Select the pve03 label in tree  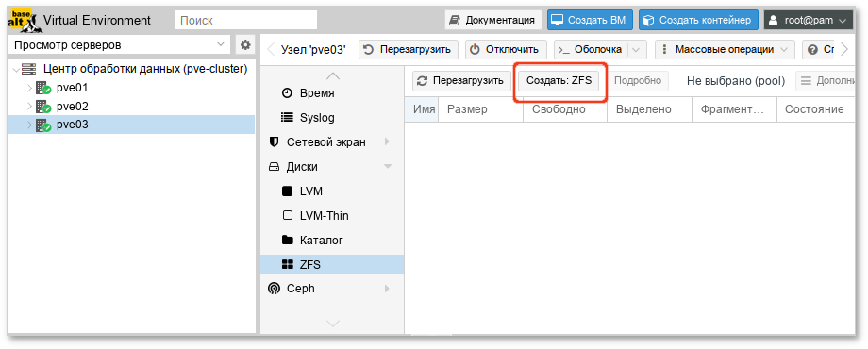tap(72, 125)
